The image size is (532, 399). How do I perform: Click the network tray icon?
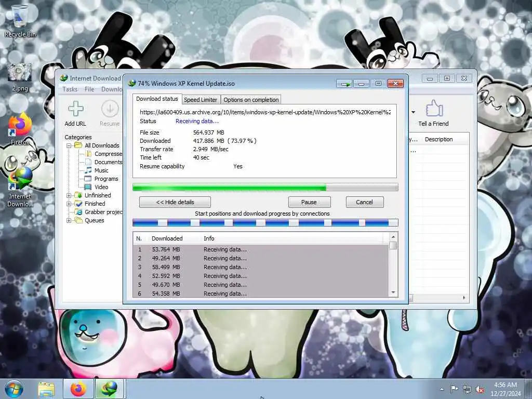[467, 389]
